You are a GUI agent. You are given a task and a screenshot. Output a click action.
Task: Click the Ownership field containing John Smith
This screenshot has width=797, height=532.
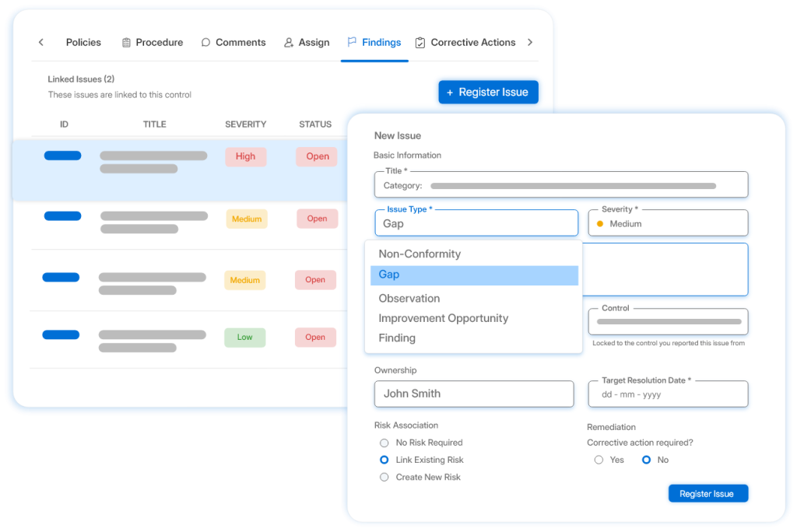[474, 394]
